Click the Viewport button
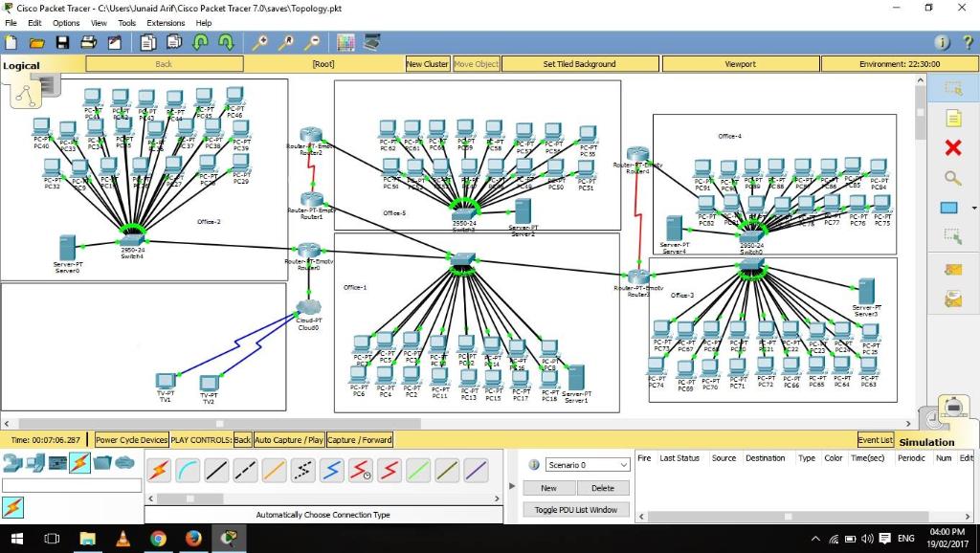 741,64
